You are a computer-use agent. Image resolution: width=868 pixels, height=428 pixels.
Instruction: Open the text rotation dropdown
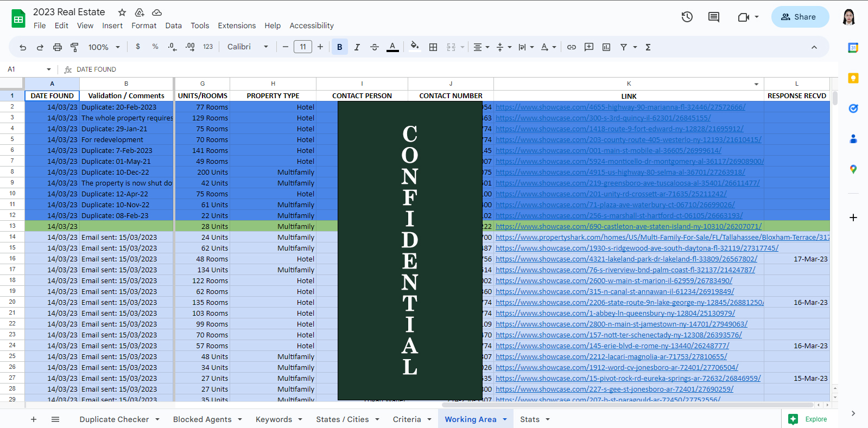(549, 47)
